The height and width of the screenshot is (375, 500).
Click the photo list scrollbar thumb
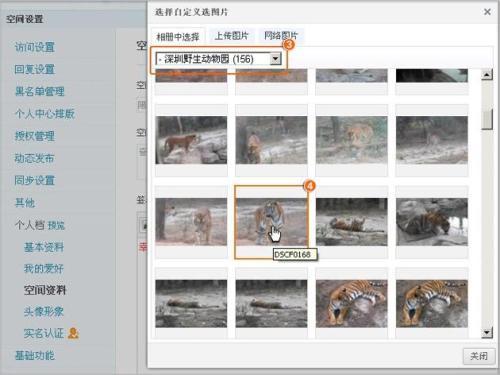[487, 119]
